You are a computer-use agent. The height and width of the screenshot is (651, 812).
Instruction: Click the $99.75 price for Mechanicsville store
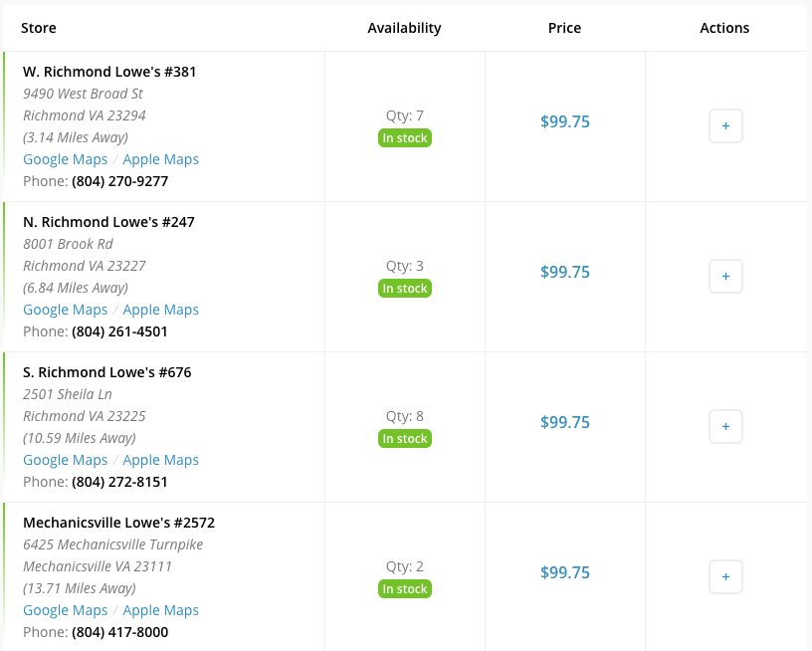pyautogui.click(x=564, y=572)
